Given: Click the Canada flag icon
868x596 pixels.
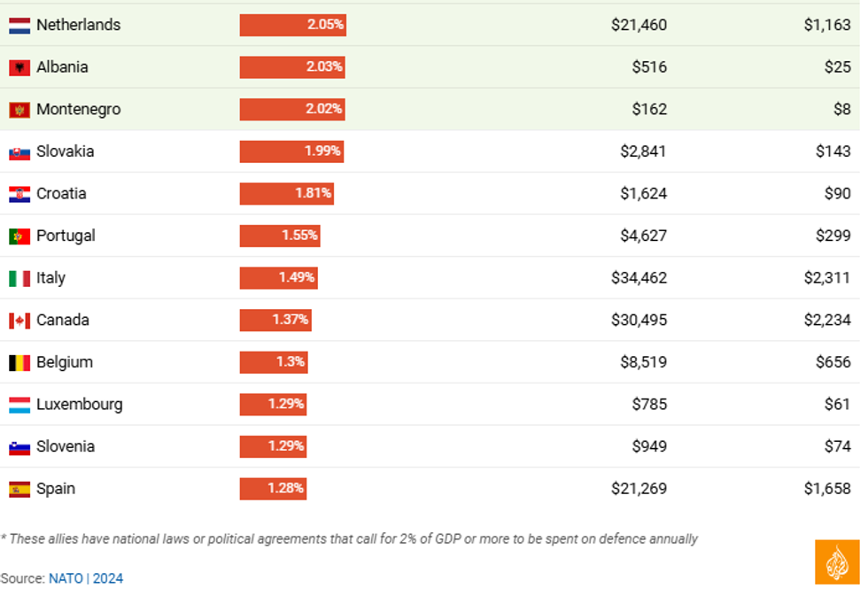Looking at the screenshot, I should point(19,321).
